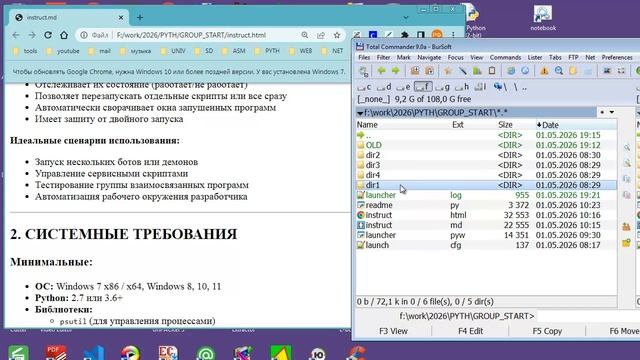Image resolution: width=640 pixels, height=360 pixels.
Task: Open the Mark menu
Action: [403, 58]
